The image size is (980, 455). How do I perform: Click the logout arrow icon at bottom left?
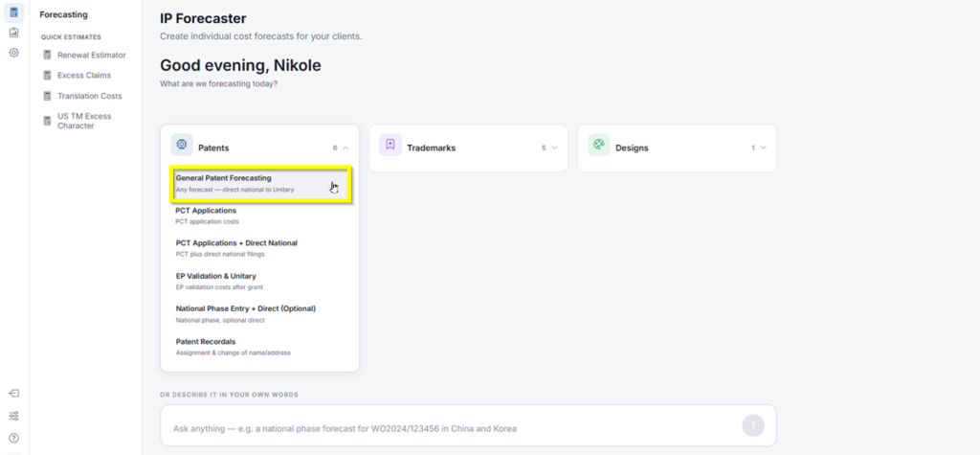(x=13, y=394)
